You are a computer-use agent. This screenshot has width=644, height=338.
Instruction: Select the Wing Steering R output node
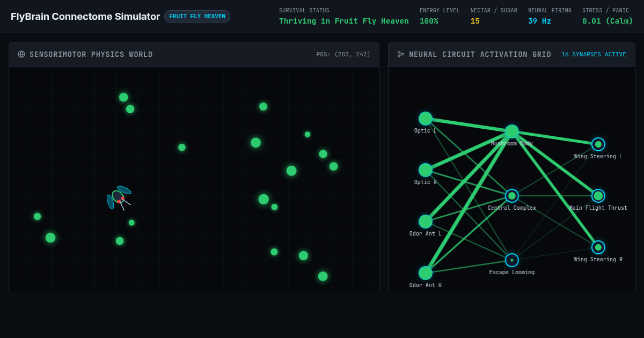(598, 247)
